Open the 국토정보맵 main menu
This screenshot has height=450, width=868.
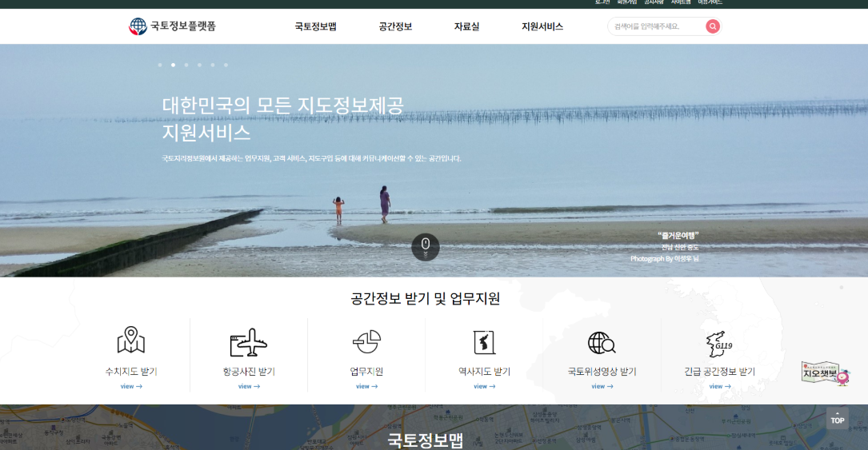tap(315, 26)
